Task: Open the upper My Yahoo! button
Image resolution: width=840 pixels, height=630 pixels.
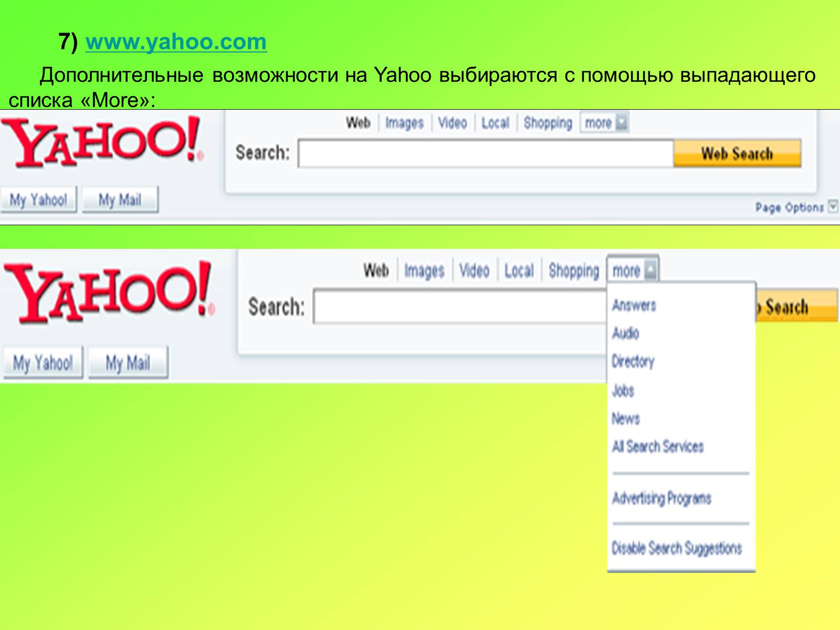Action: [x=39, y=199]
